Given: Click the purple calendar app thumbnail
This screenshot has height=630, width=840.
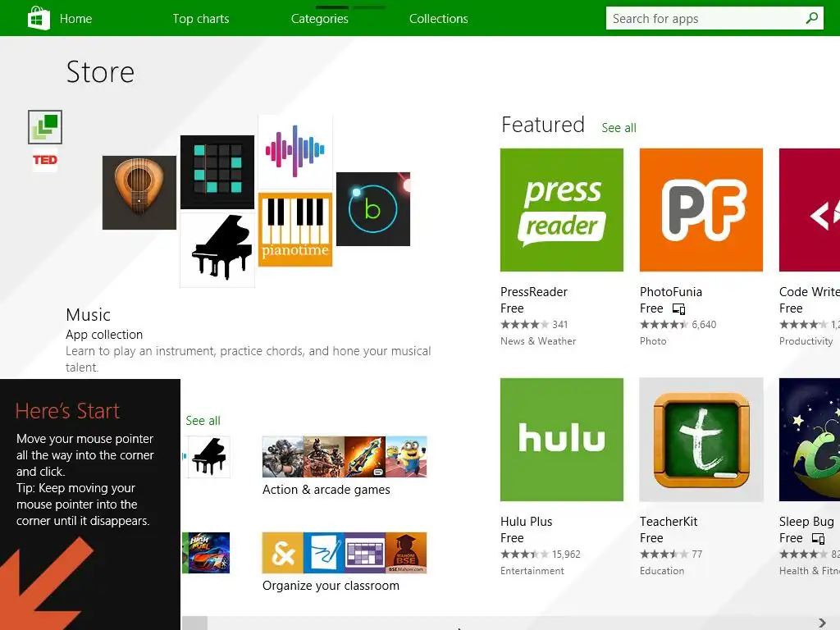Looking at the screenshot, I should [x=365, y=553].
